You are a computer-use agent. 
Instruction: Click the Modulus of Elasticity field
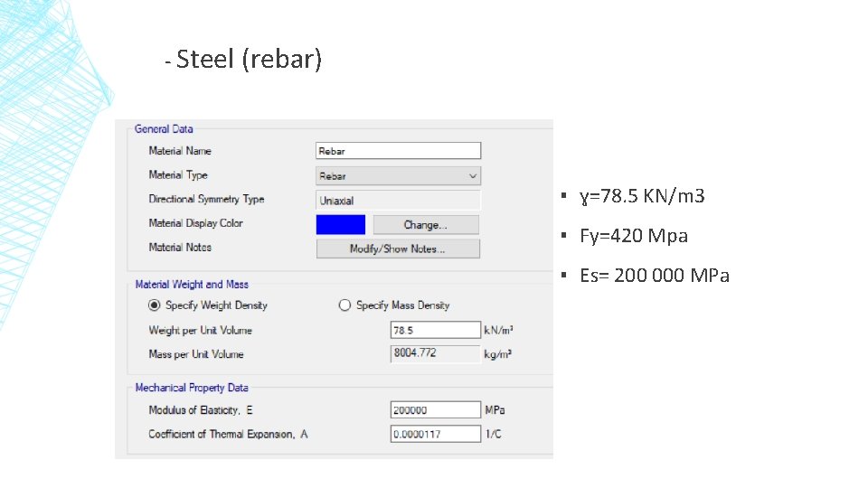tap(435, 410)
